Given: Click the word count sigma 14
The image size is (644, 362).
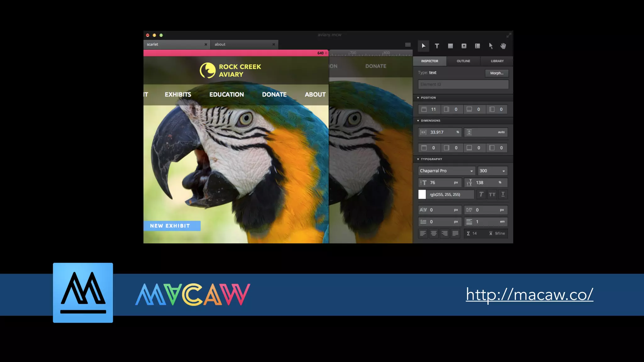Looking at the screenshot, I should click(472, 233).
